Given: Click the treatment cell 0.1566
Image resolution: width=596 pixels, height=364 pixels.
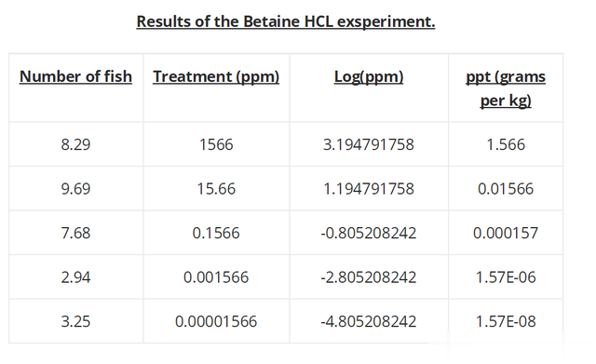Looking at the screenshot, I should coord(216,233).
